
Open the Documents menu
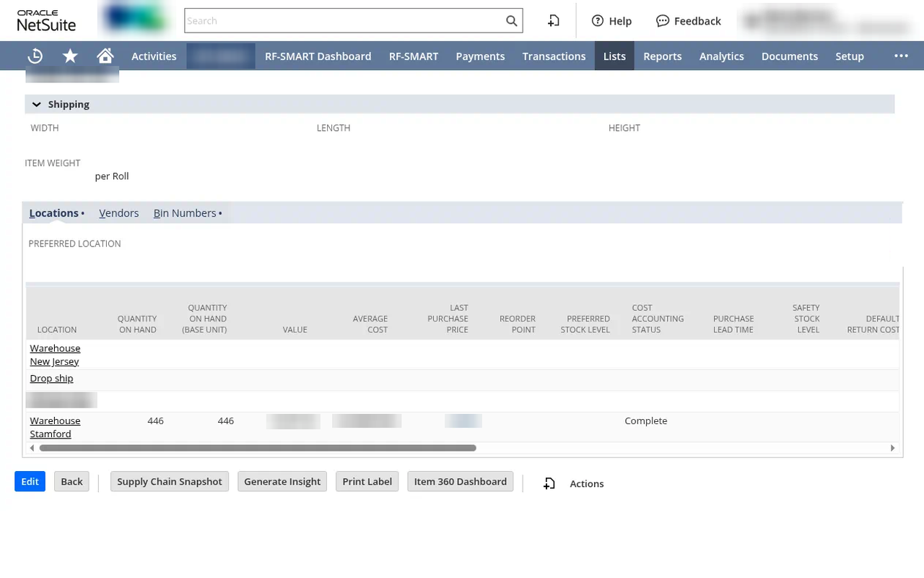(789, 56)
